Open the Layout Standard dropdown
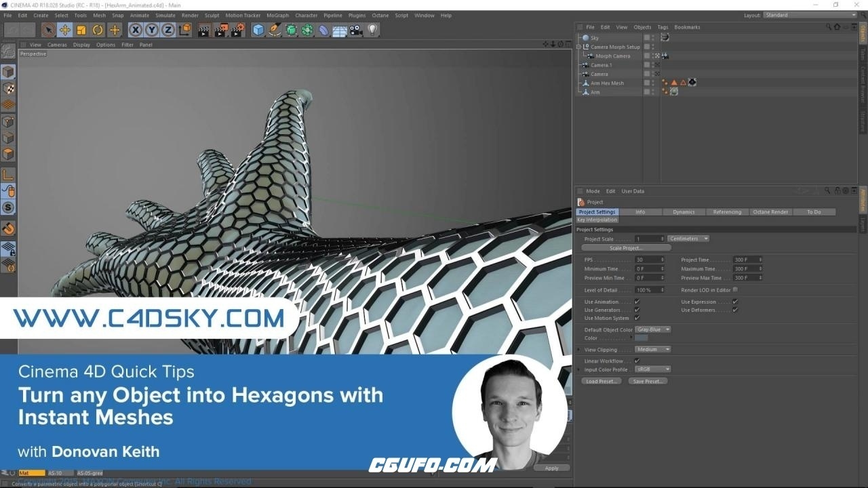Screen dimensions: 868x488 [810, 15]
